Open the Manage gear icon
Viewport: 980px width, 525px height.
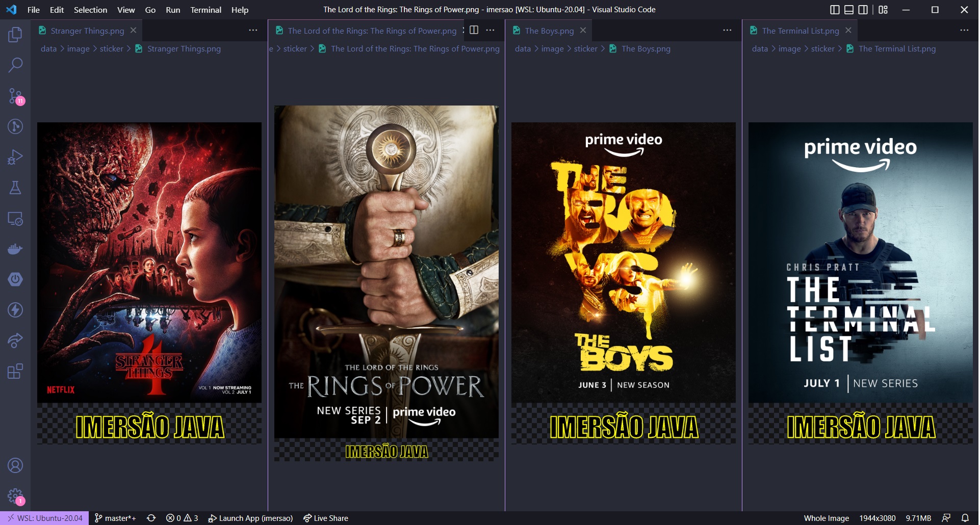pos(15,496)
